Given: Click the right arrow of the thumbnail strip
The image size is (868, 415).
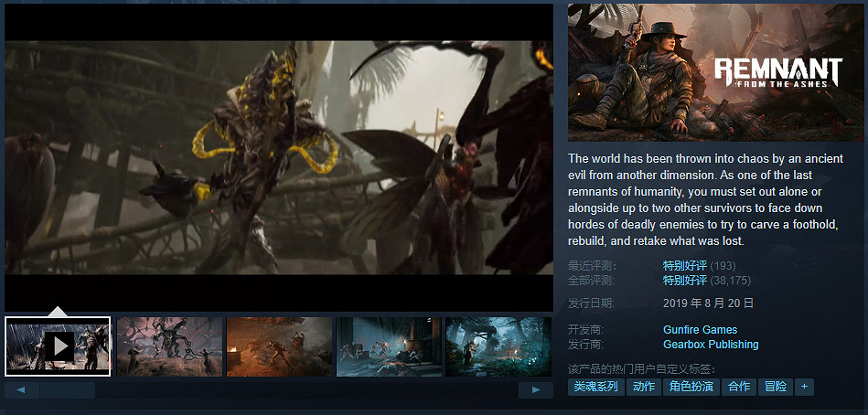Looking at the screenshot, I should tap(536, 390).
